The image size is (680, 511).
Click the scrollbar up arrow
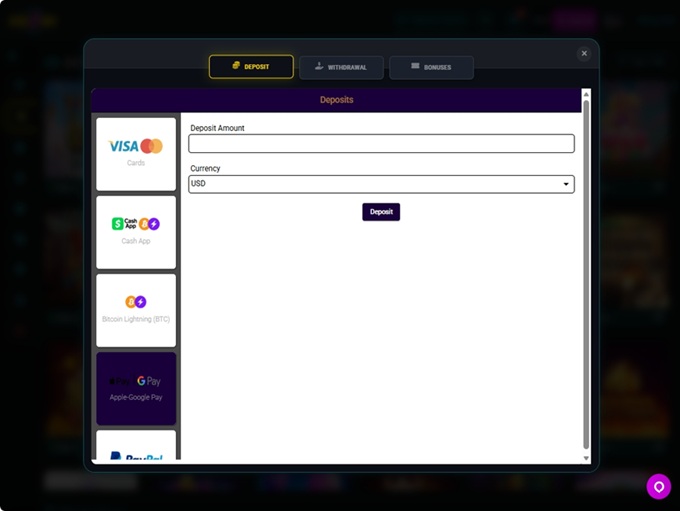click(586, 94)
